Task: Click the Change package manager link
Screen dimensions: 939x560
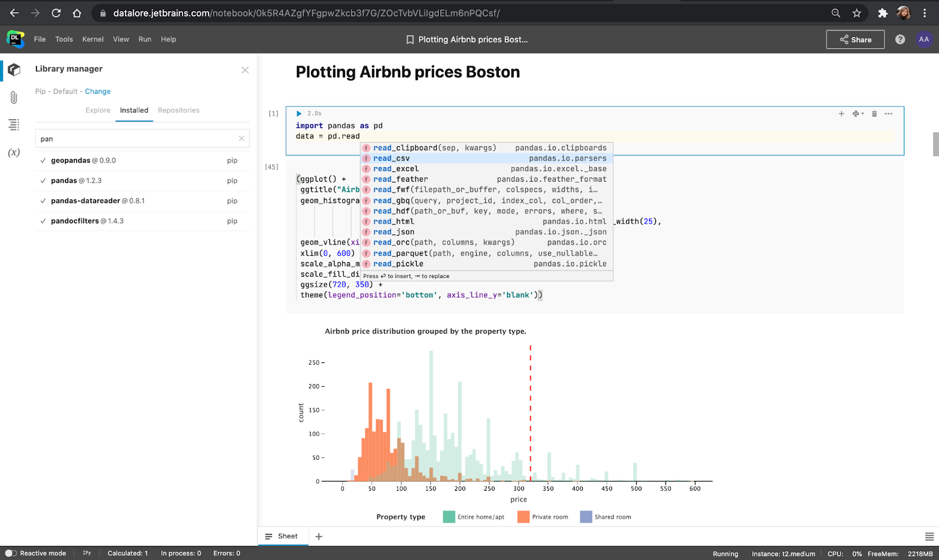Action: (x=97, y=91)
